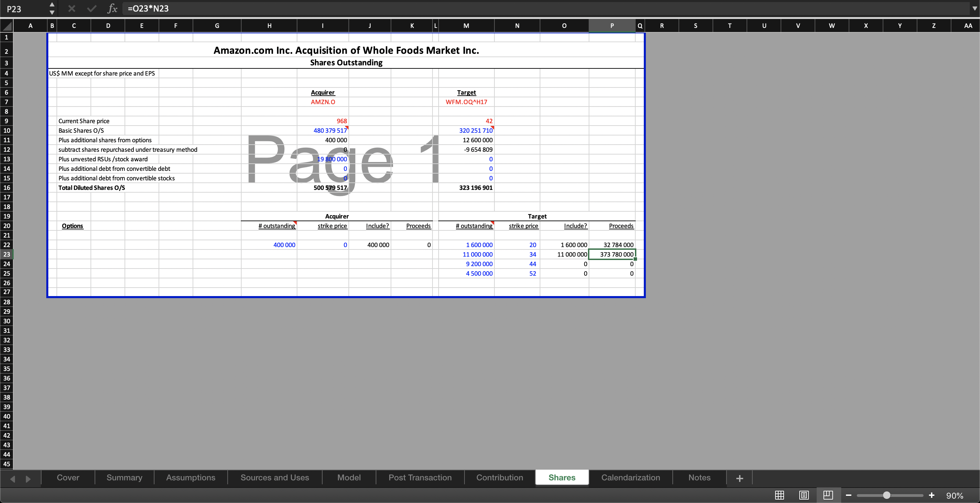Open the Cover sheet tab

68,477
